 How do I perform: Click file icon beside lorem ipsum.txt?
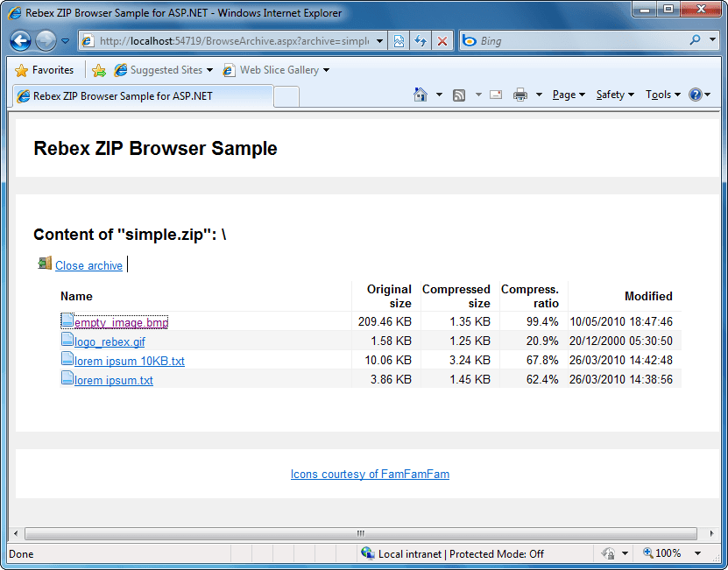pos(67,378)
